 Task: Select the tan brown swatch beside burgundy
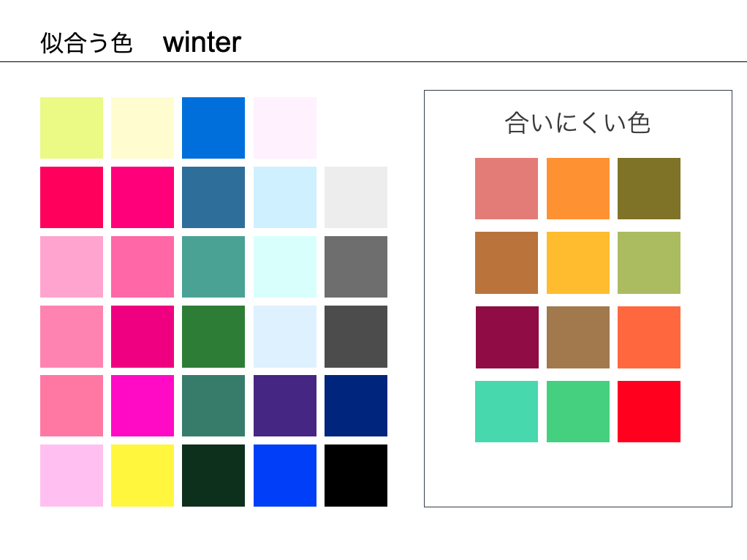[578, 337]
